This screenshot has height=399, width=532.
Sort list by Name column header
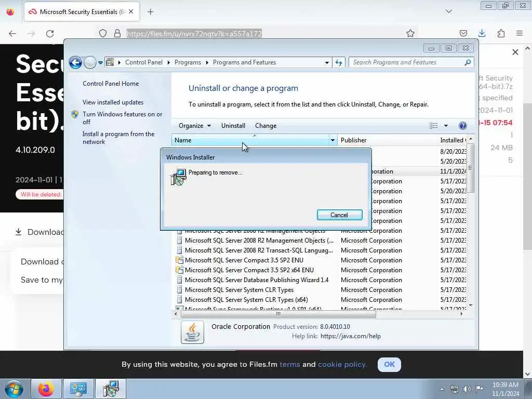pyautogui.click(x=250, y=140)
